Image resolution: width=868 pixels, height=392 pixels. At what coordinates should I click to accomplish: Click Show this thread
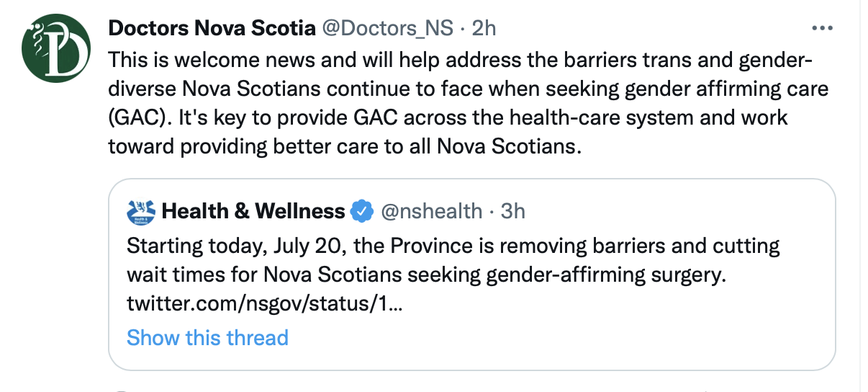point(207,337)
